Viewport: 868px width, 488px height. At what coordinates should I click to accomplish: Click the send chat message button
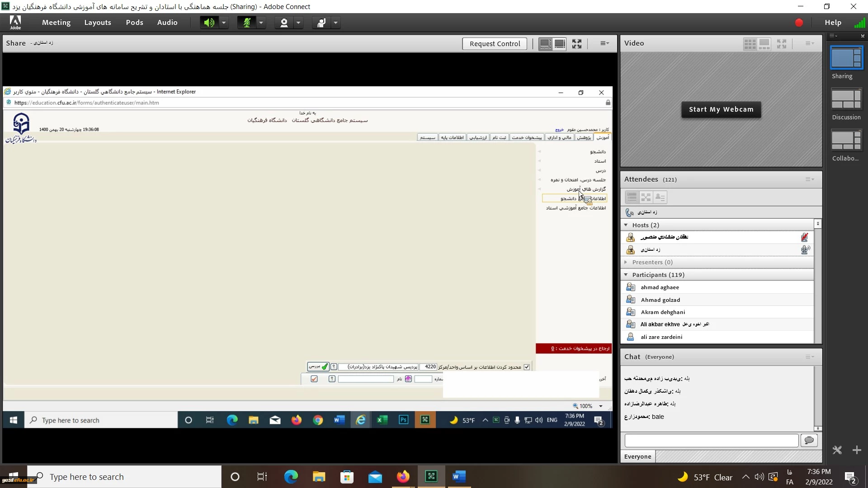[x=809, y=440]
